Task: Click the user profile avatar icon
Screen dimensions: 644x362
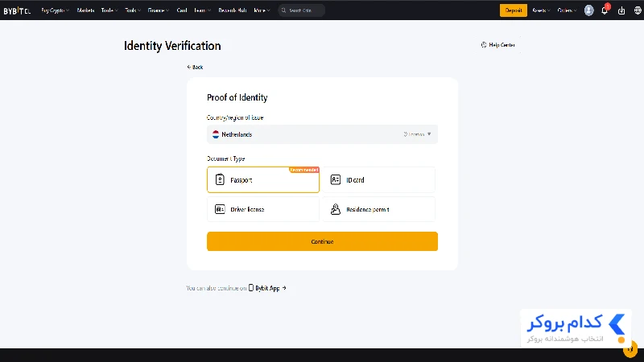Action: [588, 10]
